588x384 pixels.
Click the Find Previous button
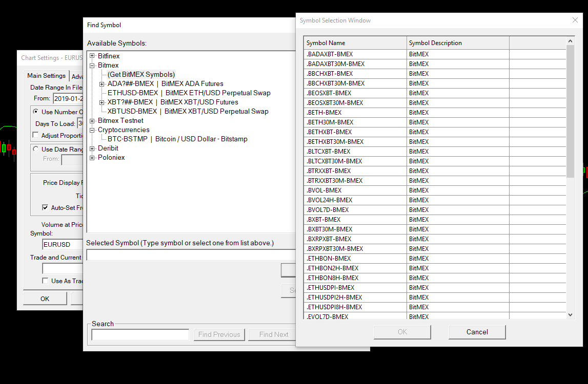click(x=219, y=334)
